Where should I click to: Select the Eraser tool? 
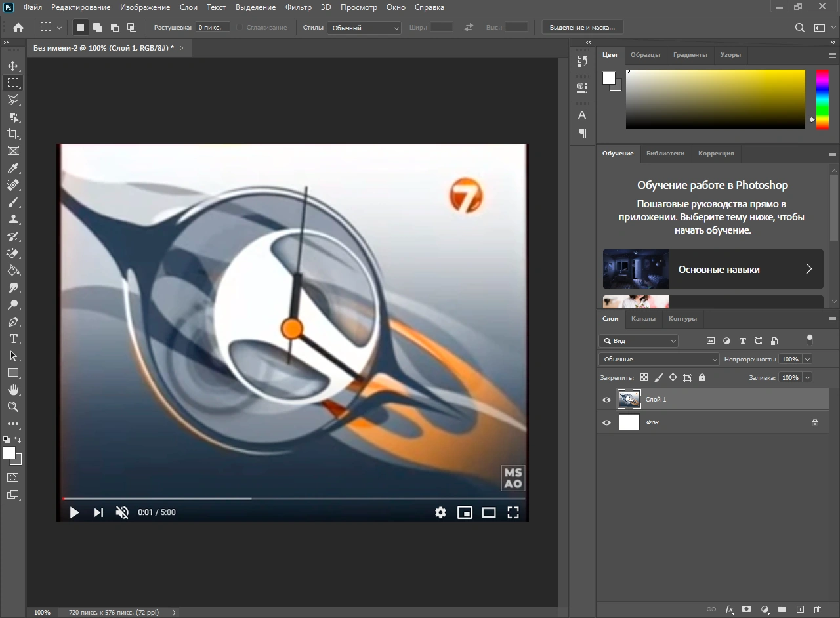point(13,253)
